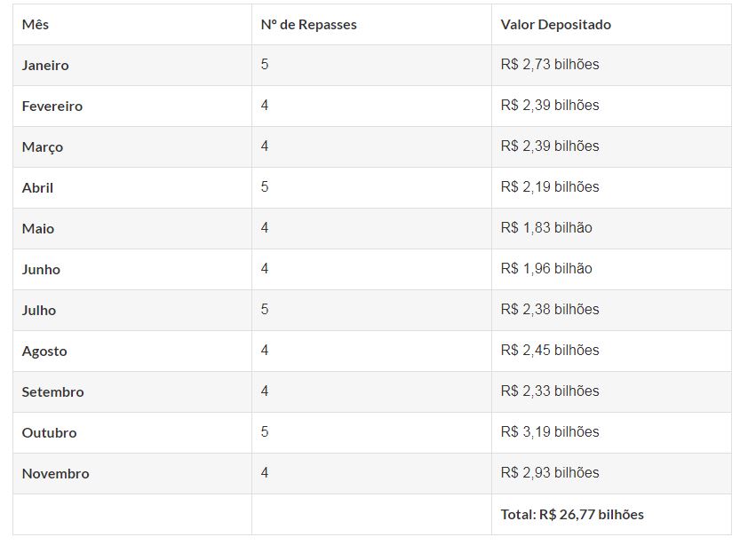Click the "Mês" column header
The image size is (756, 545).
[x=36, y=25]
